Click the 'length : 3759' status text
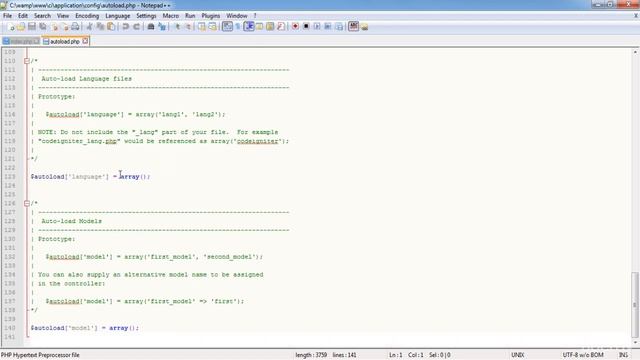 click(311, 355)
